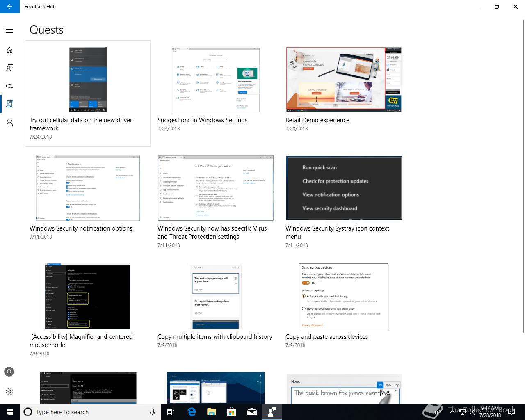The width and height of the screenshot is (525, 420).
Task: Click the 7/24/2018 date under cellular quest
Action: pyautogui.click(x=41, y=137)
